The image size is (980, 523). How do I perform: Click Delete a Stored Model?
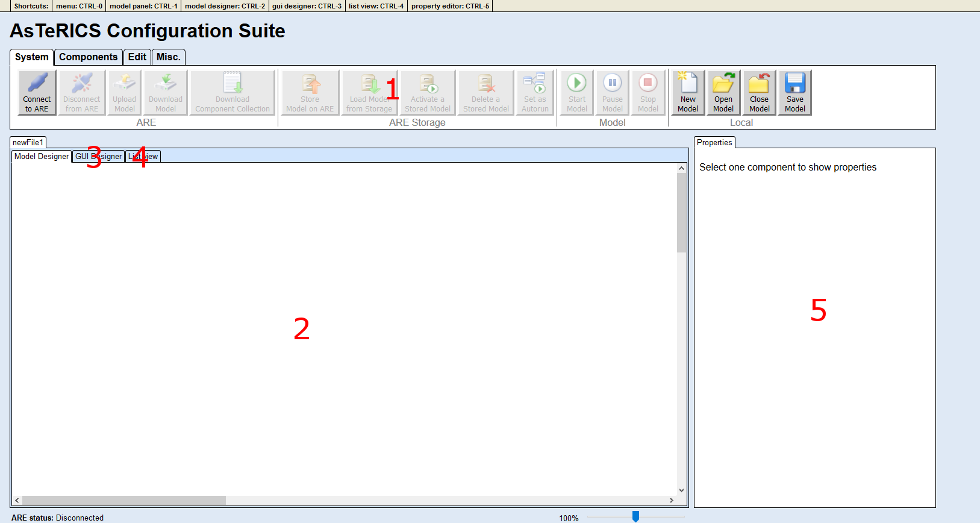coord(486,92)
